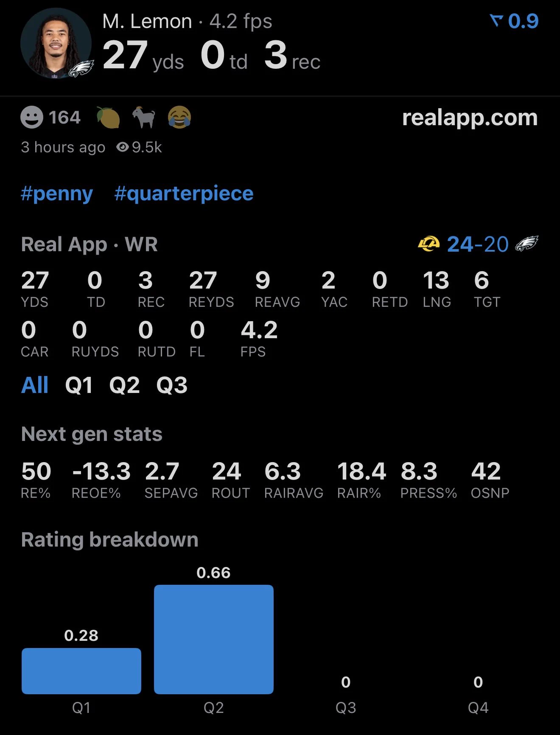This screenshot has width=560, height=735.
Task: Tap the goat emoji reaction
Action: tap(144, 117)
